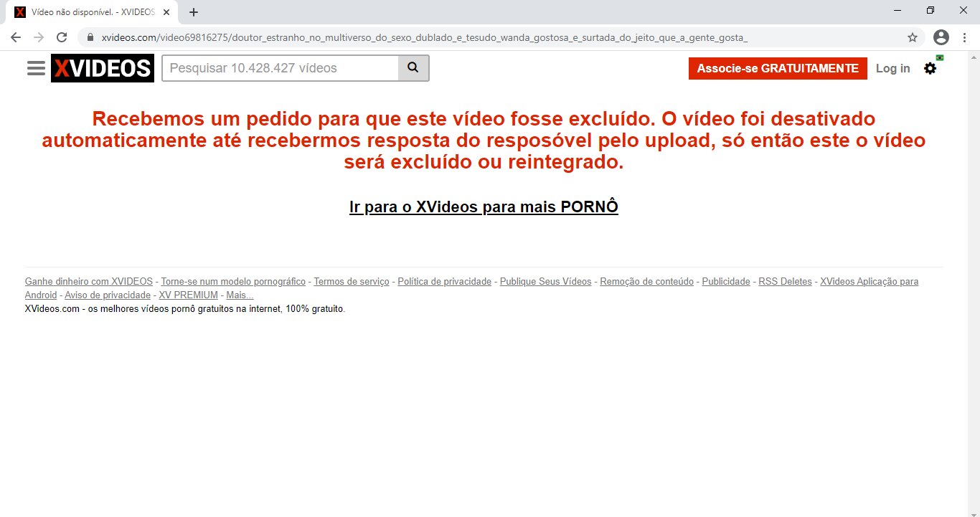The height and width of the screenshot is (517, 980).
Task: Reload the page with the browser refresh icon
Action: click(x=62, y=37)
